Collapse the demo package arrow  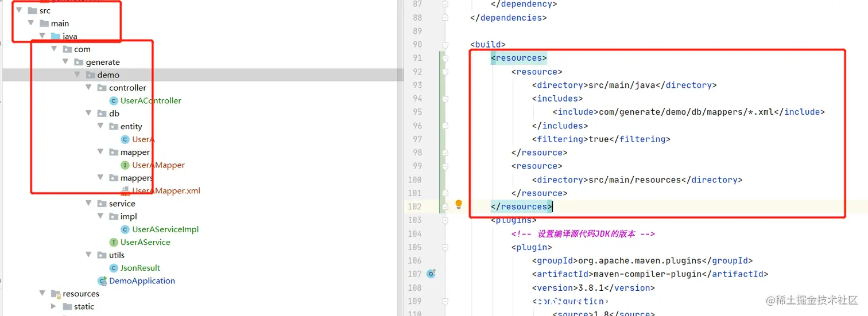(77, 75)
